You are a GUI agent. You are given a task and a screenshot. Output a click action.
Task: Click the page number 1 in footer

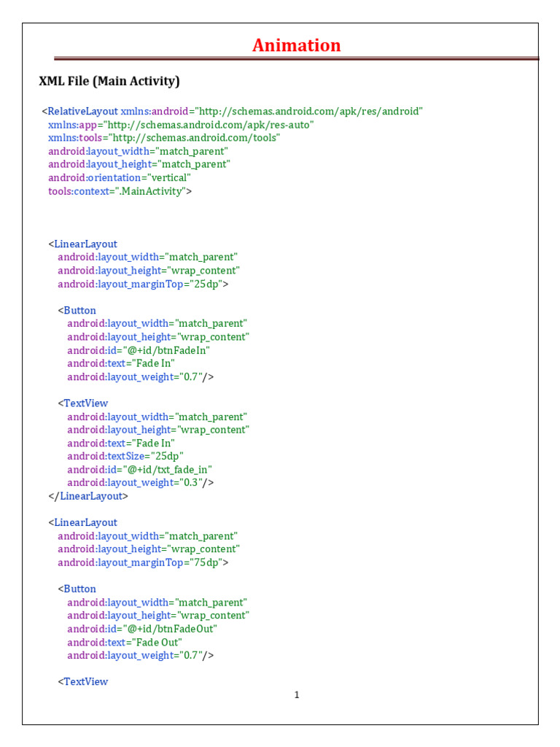point(297,695)
